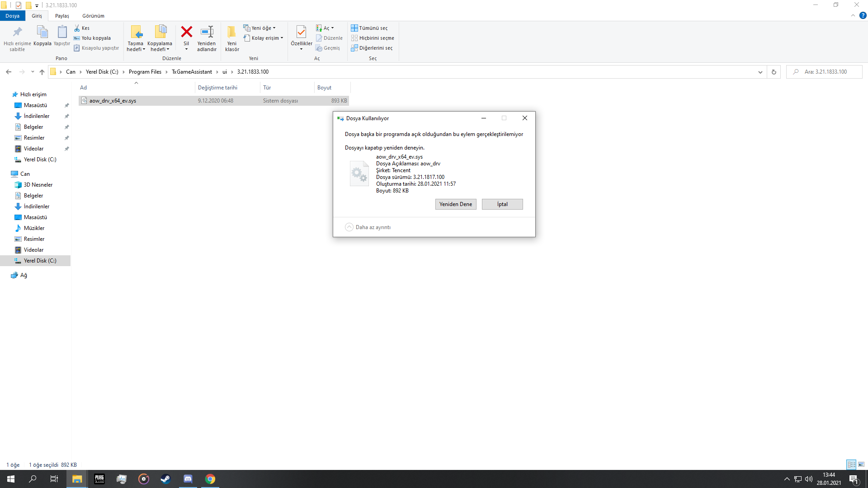Click Hızlı erişime sabitle pin icon
Image resolution: width=868 pixels, height=488 pixels.
pos(17,32)
